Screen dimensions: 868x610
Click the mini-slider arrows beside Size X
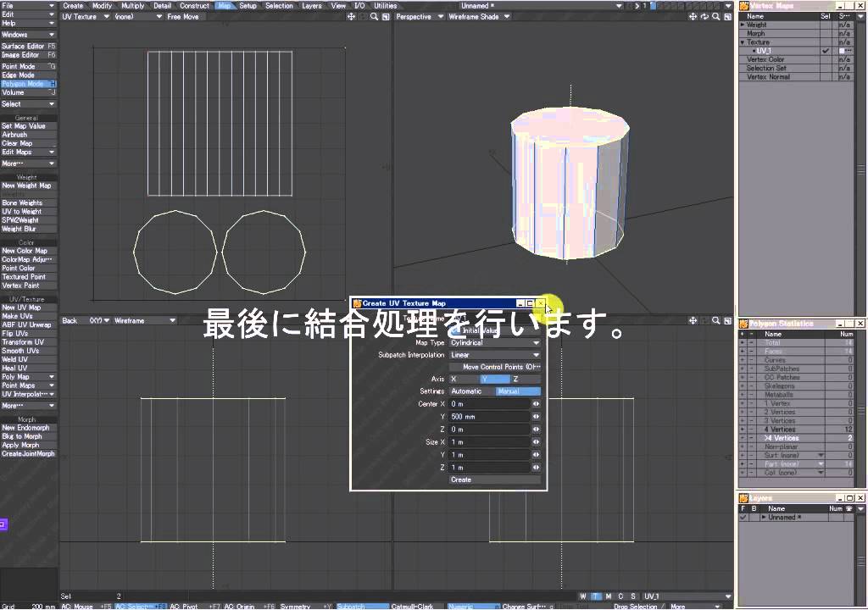[x=536, y=442]
